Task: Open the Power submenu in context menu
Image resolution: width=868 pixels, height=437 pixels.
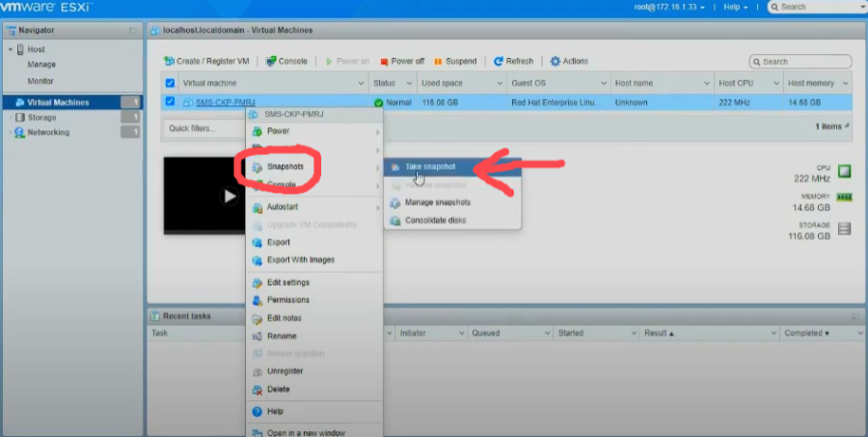Action: tap(314, 131)
